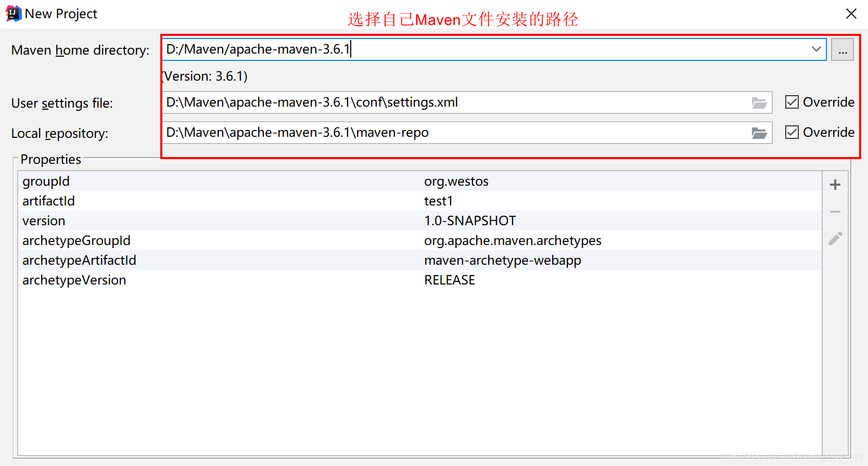
Task: Click the org.apache.maven.archetypes value
Action: pyautogui.click(x=513, y=240)
